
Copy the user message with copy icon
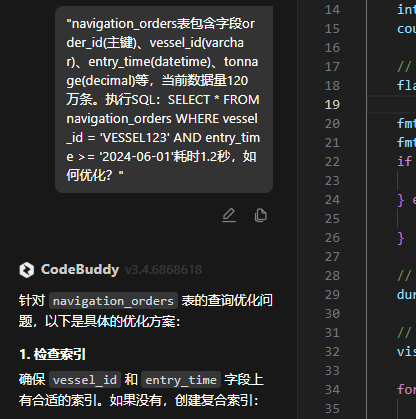pos(260,215)
